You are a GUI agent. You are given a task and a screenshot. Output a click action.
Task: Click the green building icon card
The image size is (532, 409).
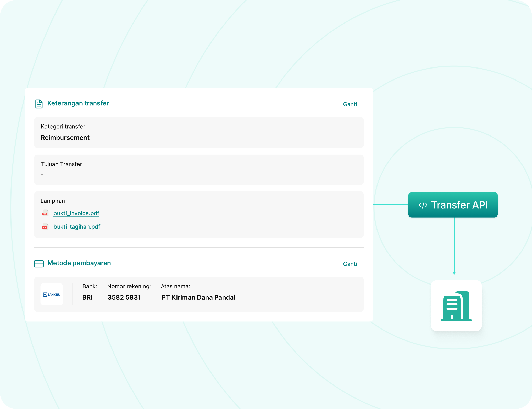click(x=456, y=306)
